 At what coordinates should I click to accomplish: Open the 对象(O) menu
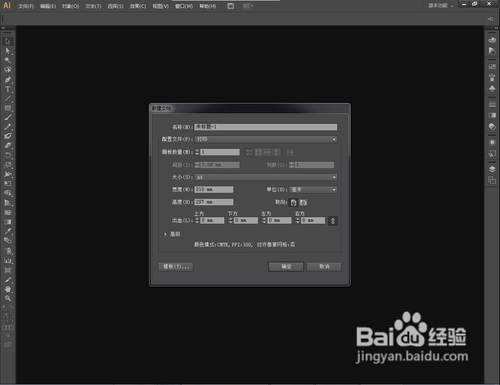pos(70,6)
